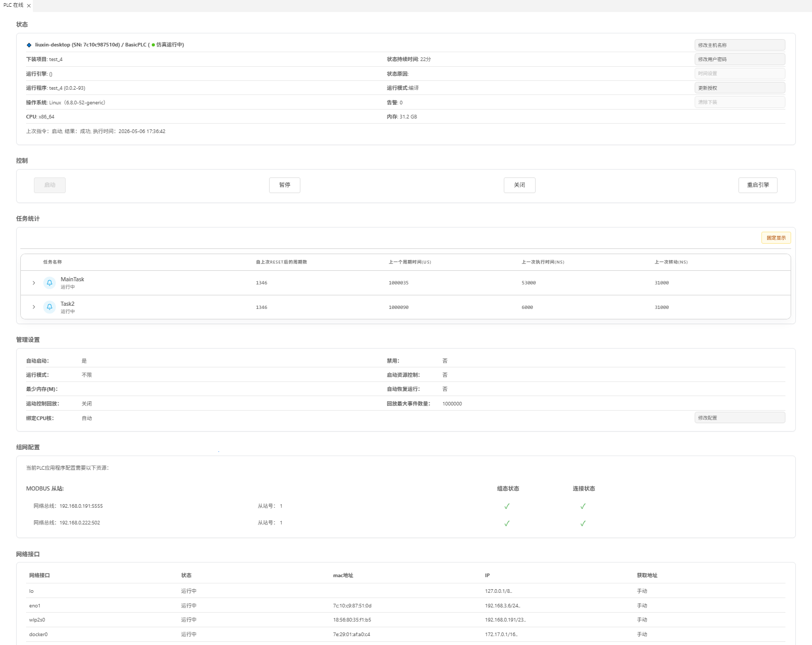Screen dimensions: 812x645
Task: Click 上次指令 execution time line
Action: [x=96, y=132]
